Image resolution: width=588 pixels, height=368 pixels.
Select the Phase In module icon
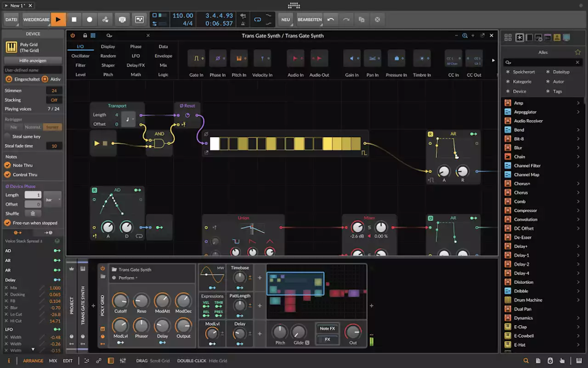pyautogui.click(x=218, y=58)
